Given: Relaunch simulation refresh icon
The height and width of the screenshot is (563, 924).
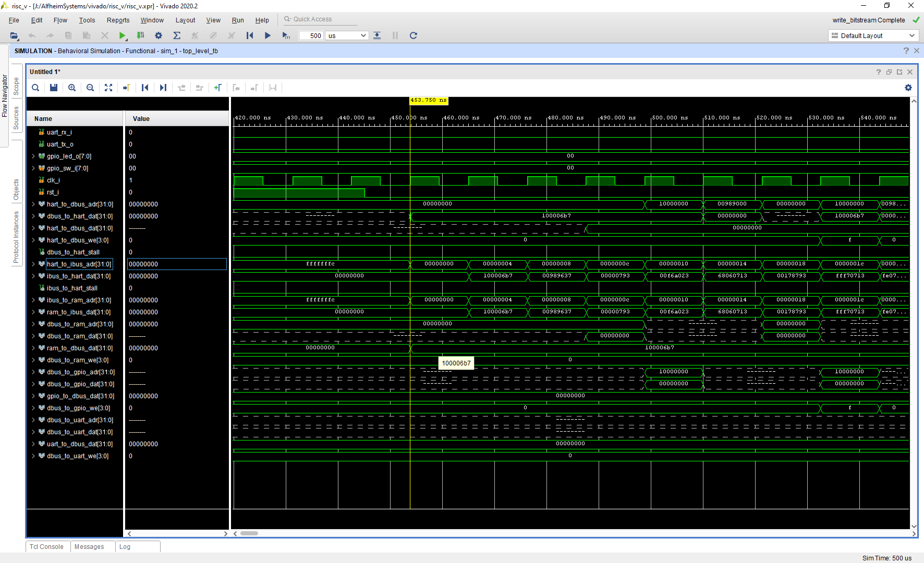Looking at the screenshot, I should click(x=414, y=35).
